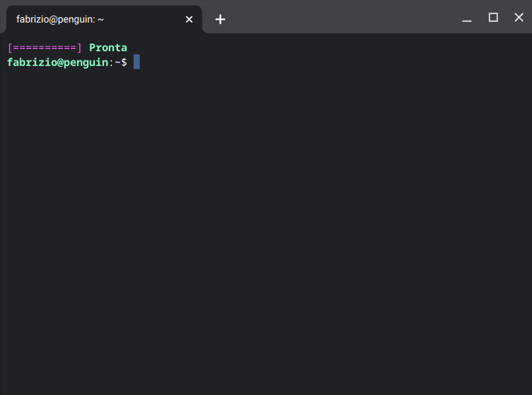Click the green "Pronta" status text
Screen dimensions: 532x395
[x=108, y=48]
